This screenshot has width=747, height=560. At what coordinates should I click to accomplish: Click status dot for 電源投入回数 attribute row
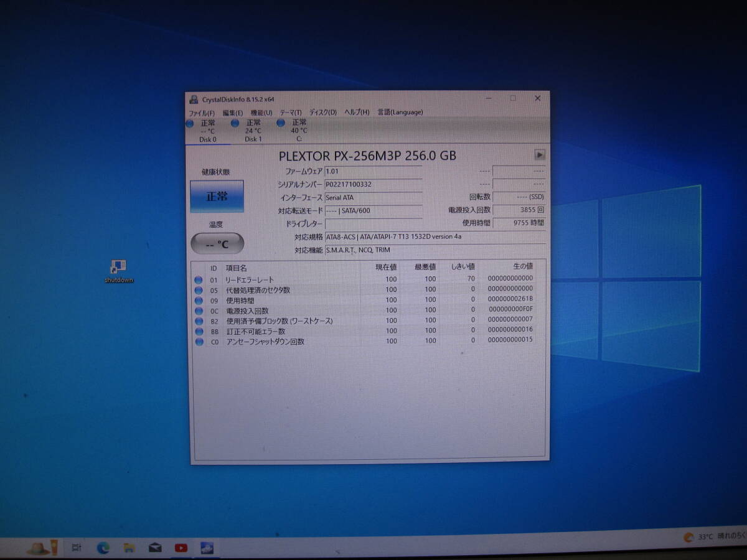click(x=199, y=310)
